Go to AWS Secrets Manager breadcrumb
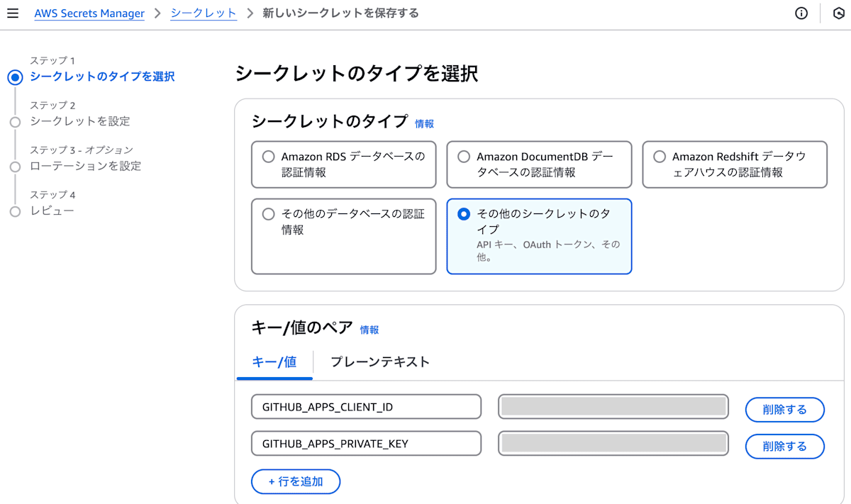The height and width of the screenshot is (504, 851). tap(89, 13)
